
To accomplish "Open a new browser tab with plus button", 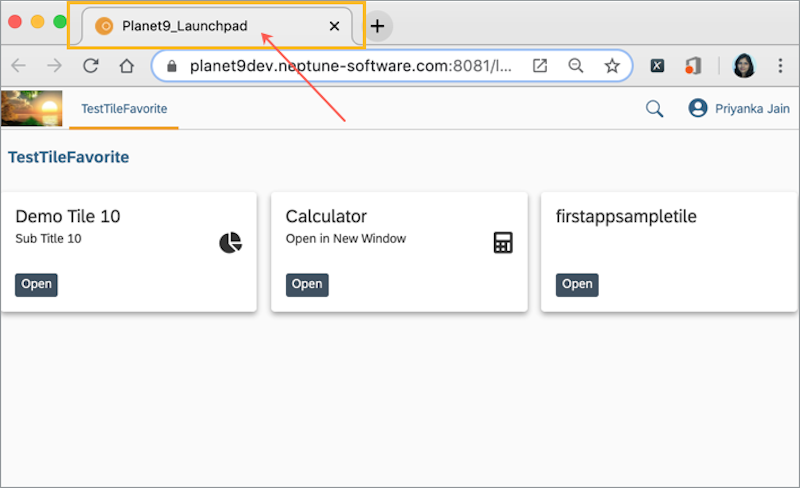I will (x=377, y=26).
